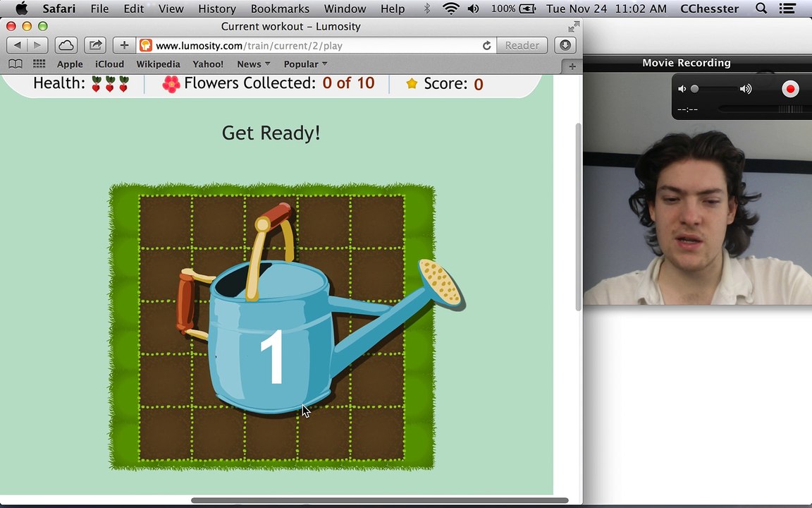Click the Movie Recording webcam preview
The height and width of the screenshot is (508, 812).
(x=698, y=188)
